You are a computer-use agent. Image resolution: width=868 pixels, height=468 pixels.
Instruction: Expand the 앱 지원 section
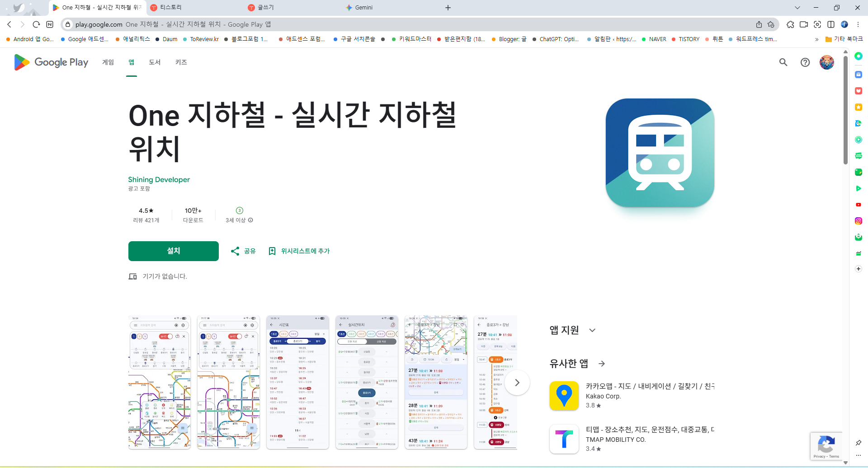593,330
